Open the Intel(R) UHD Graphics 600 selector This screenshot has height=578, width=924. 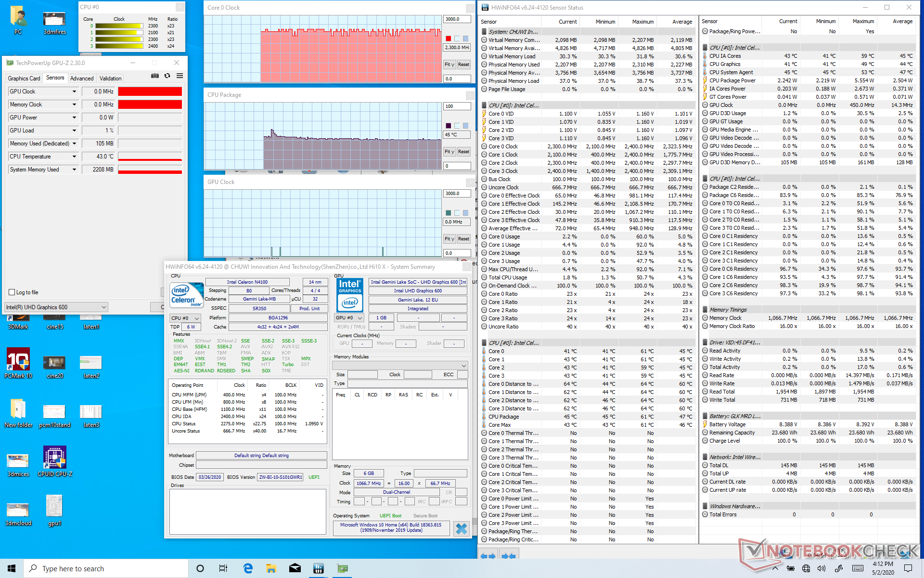pos(56,307)
